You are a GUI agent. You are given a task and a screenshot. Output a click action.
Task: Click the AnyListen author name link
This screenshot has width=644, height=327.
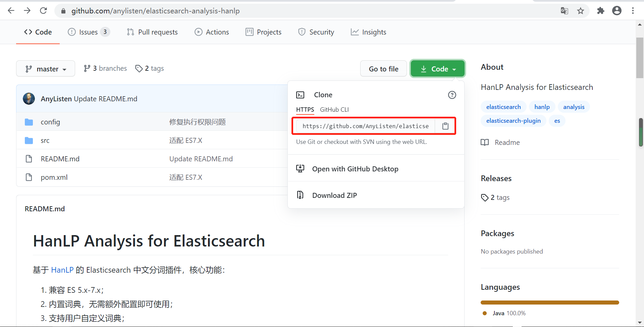(x=56, y=99)
